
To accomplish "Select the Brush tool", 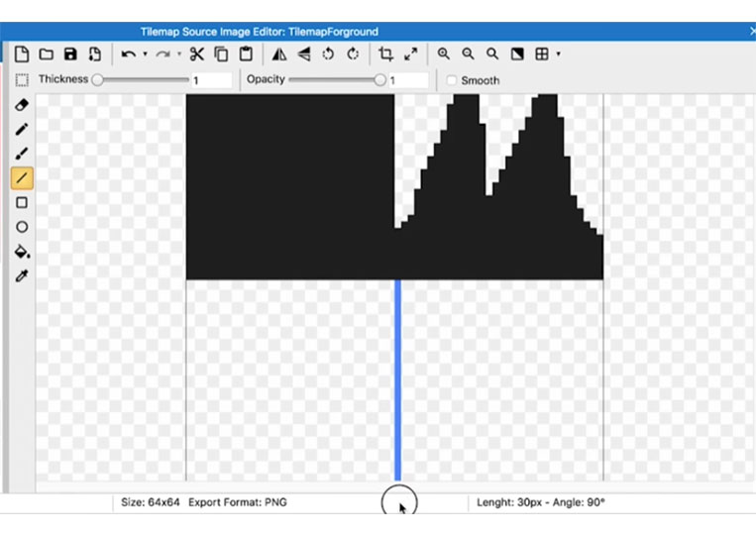I will (22, 154).
